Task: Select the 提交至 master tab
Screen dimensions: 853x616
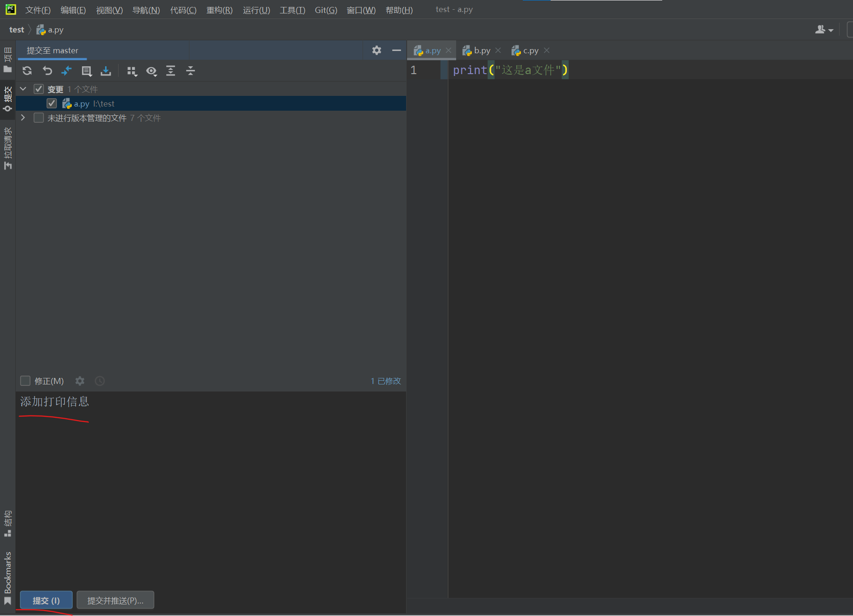Action: point(52,50)
